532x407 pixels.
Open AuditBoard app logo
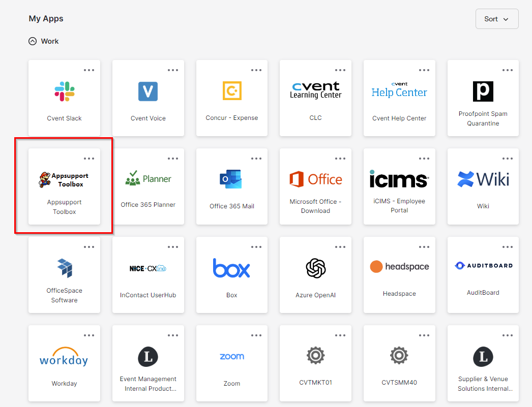[483, 265]
